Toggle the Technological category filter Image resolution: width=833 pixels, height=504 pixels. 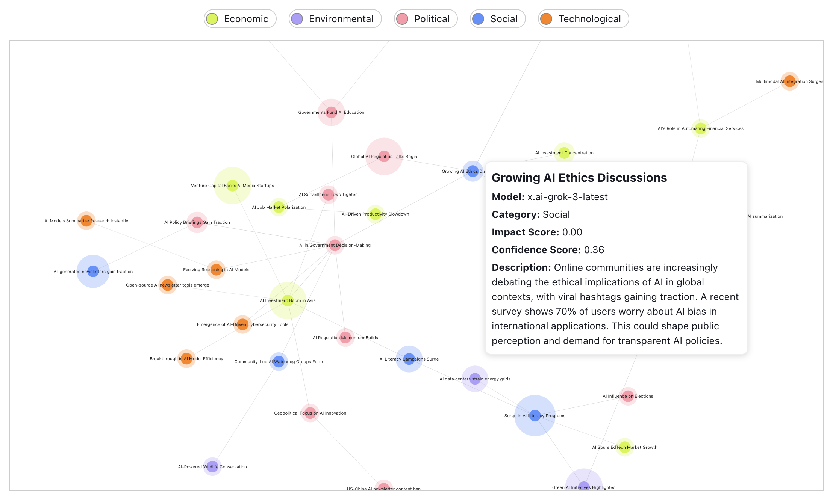click(x=583, y=19)
